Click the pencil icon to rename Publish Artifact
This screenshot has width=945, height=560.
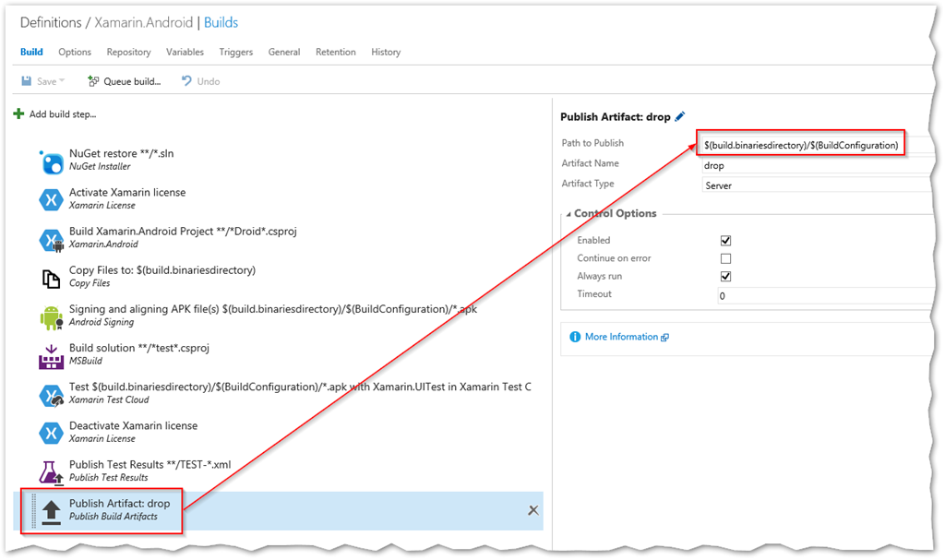pos(680,117)
